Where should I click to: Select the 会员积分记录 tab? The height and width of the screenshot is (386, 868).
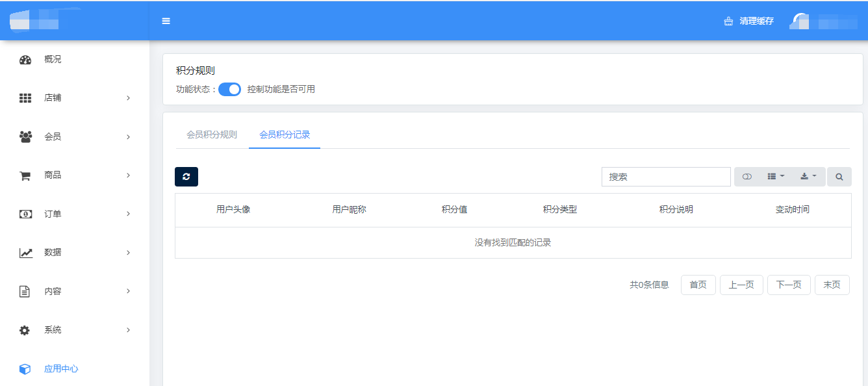[x=285, y=135]
